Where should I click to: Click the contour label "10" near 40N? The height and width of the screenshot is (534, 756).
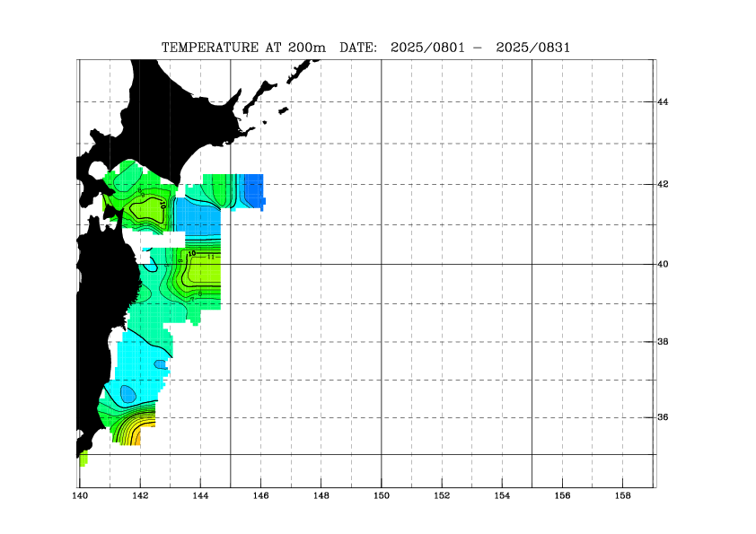[191, 254]
